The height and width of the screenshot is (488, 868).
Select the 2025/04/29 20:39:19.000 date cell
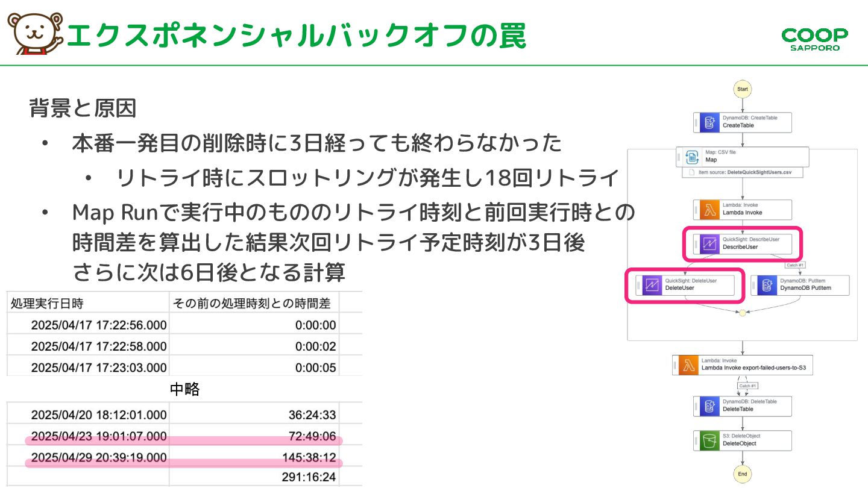pos(99,458)
